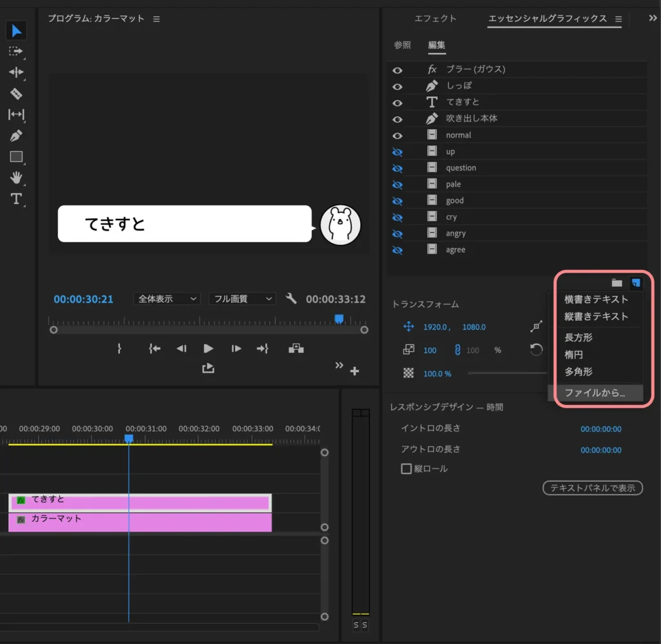Viewport: 661px width, 644px height.
Task: Show the question layer
Action: 398,169
